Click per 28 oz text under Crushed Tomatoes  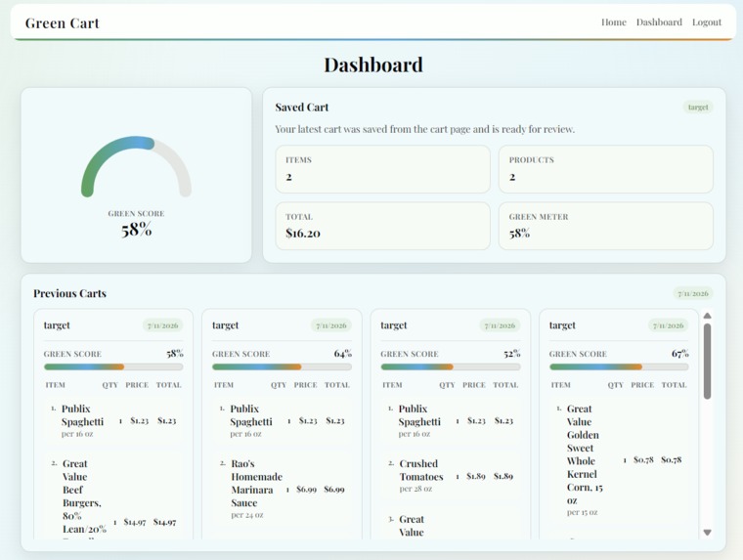coord(415,489)
